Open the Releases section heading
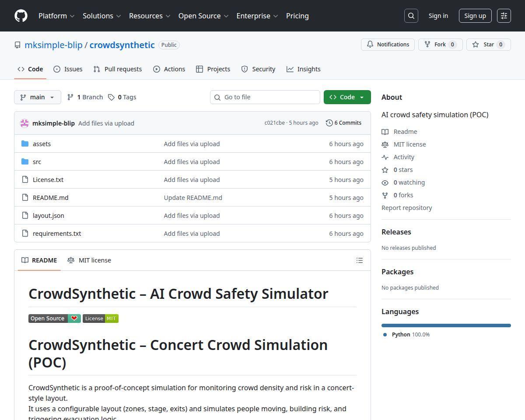 (x=396, y=232)
